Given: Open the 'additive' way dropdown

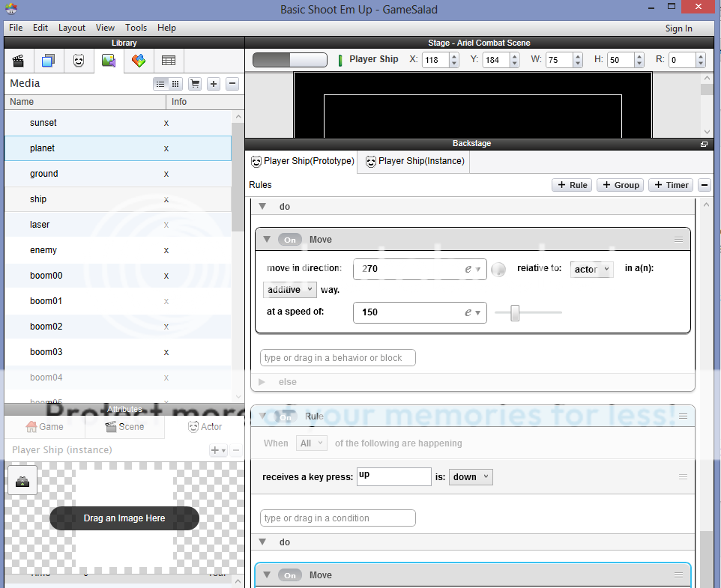Looking at the screenshot, I should pyautogui.click(x=289, y=290).
